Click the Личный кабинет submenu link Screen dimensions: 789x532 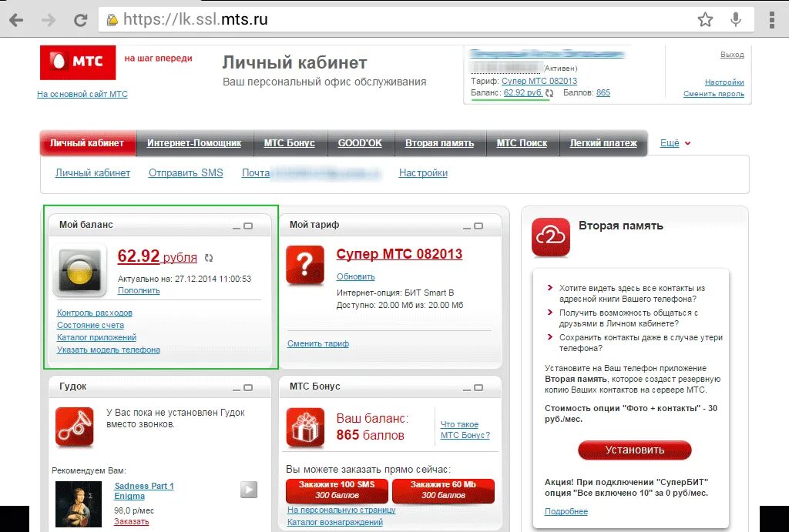(92, 173)
